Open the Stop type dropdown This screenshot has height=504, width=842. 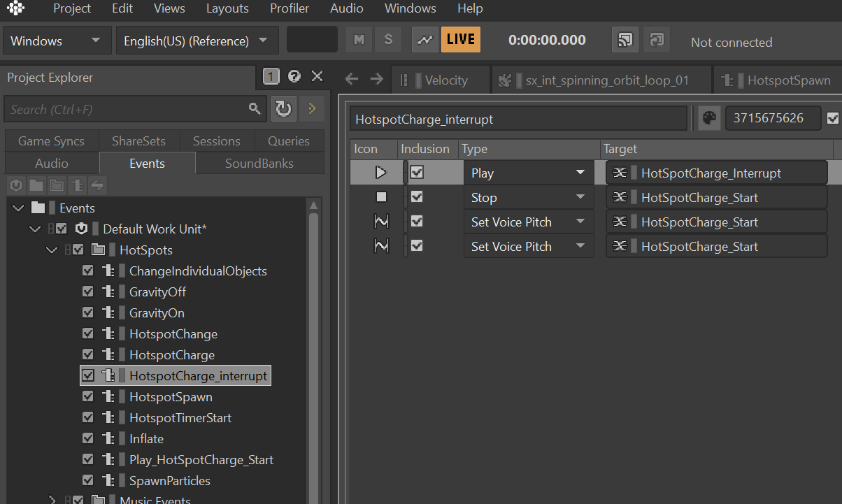[529, 197]
